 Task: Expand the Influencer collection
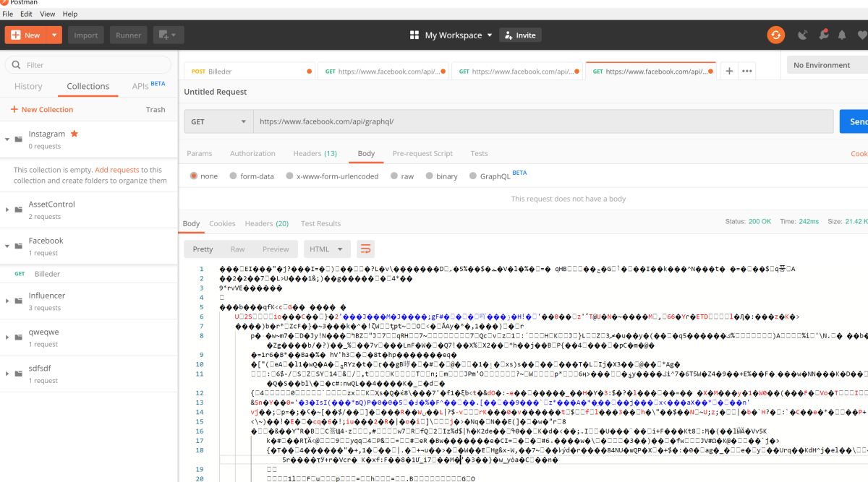click(7, 301)
